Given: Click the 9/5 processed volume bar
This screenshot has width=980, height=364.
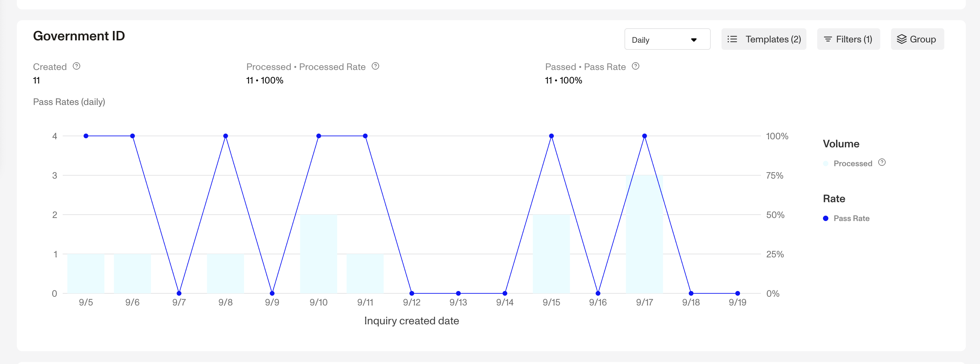Looking at the screenshot, I should [86, 274].
